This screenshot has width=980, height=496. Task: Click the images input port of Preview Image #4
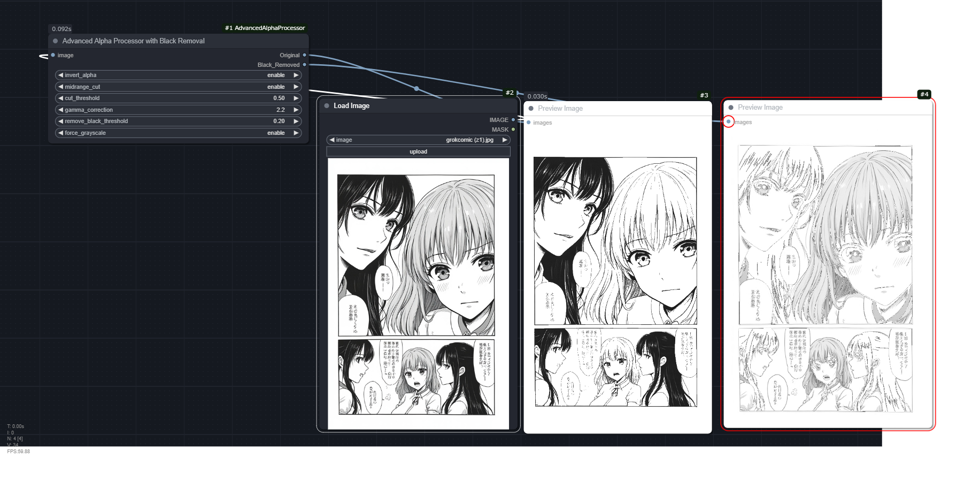click(x=728, y=121)
